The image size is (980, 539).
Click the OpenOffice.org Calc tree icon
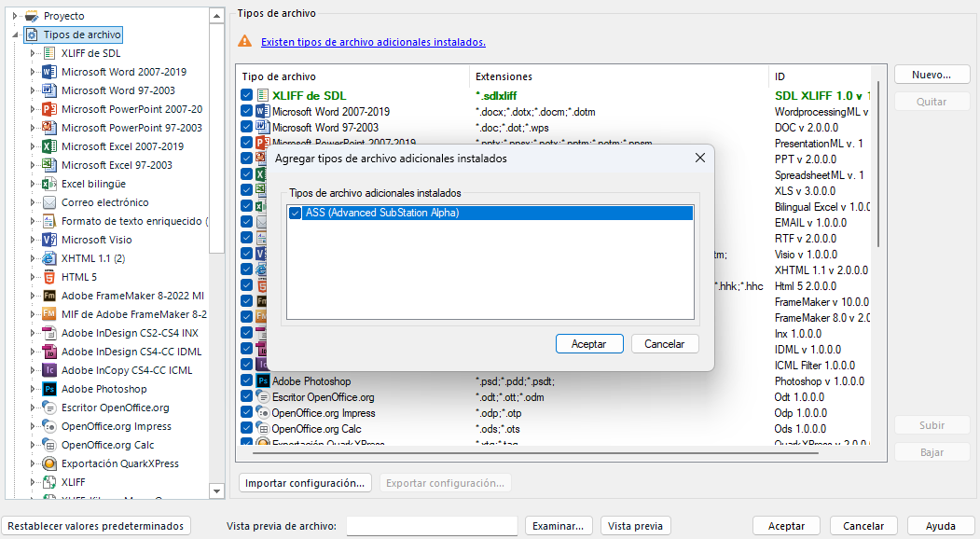coord(49,445)
